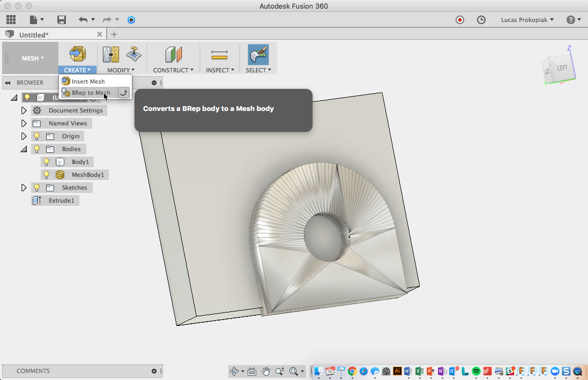Click the Orbit navigation icon
Viewport: 588px width, 380px height.
(234, 371)
